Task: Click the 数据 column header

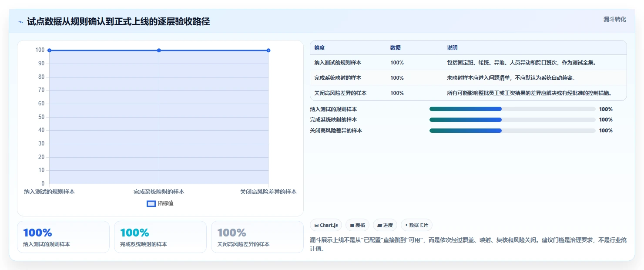Action: [396, 48]
